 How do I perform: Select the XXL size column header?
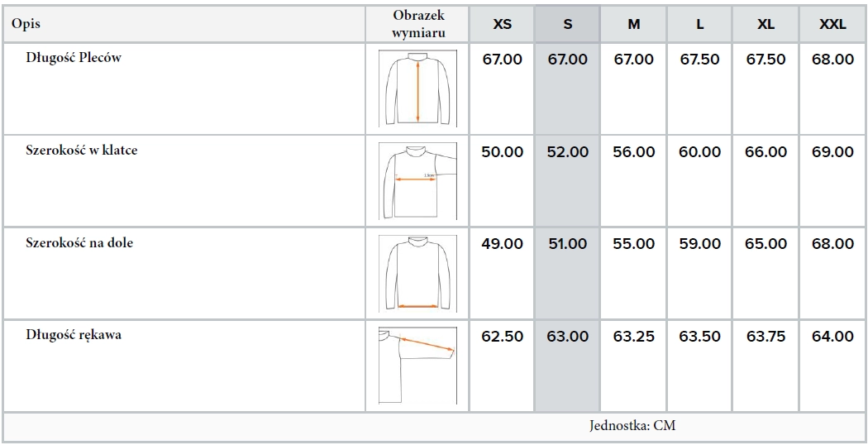pos(832,24)
